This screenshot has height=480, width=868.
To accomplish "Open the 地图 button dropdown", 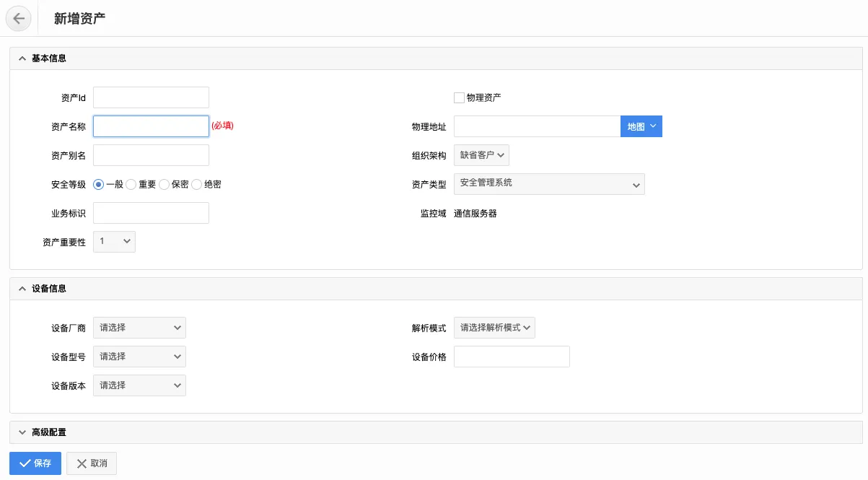I will coord(641,126).
